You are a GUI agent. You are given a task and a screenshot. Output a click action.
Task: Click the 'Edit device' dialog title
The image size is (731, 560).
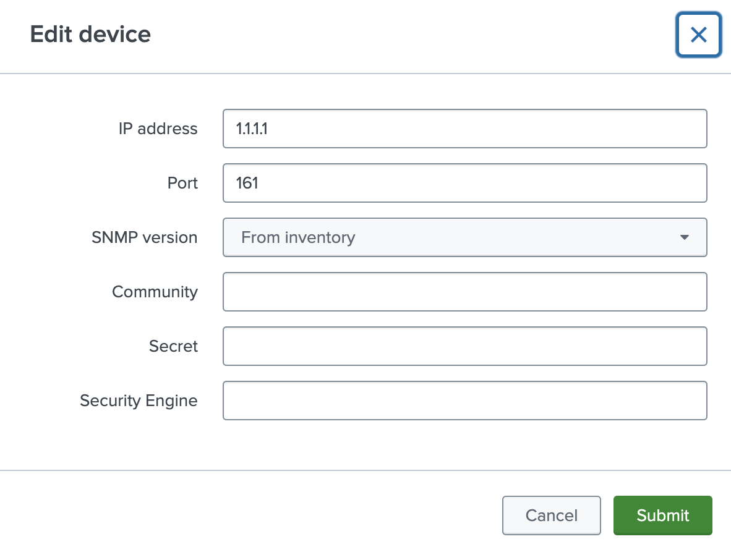click(x=90, y=34)
